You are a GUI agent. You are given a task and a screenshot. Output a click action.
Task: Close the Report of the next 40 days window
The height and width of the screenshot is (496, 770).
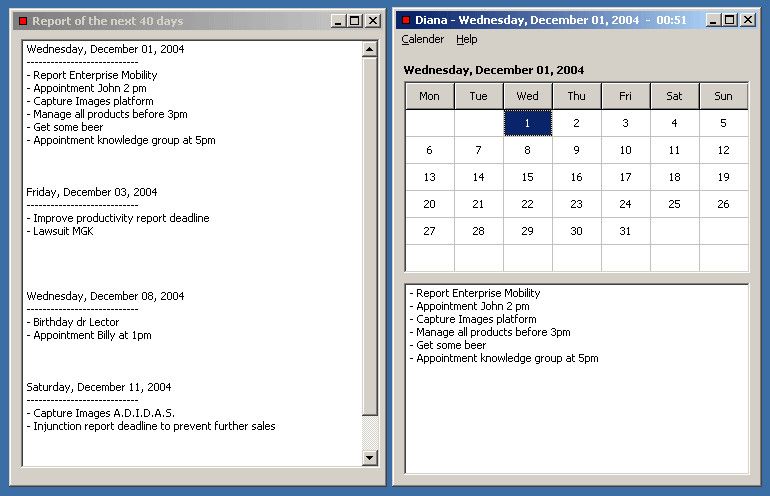pyautogui.click(x=373, y=21)
